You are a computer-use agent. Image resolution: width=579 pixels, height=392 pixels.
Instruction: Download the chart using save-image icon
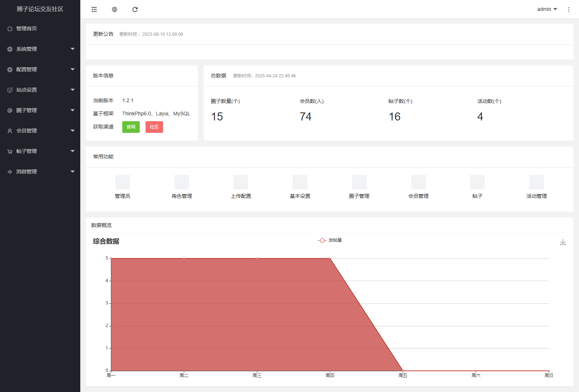pos(563,242)
